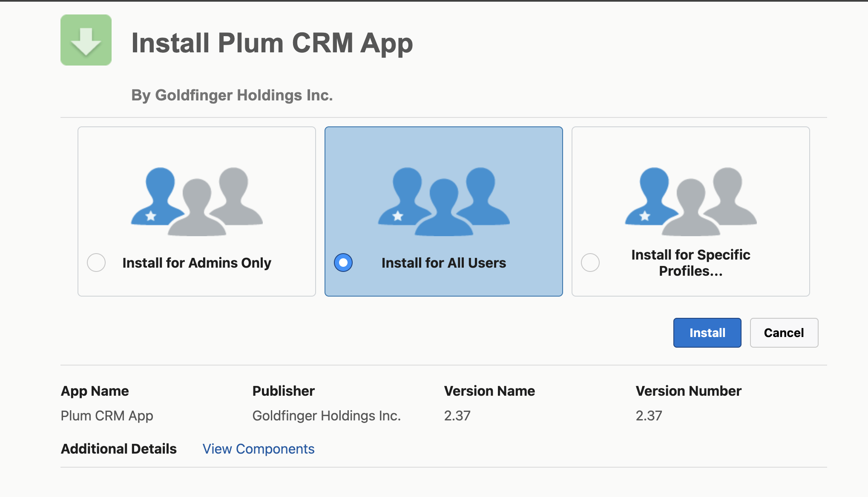Screen dimensions: 868x497
Task: Click the Install for Specific Profiles users icon
Action: pos(691,202)
